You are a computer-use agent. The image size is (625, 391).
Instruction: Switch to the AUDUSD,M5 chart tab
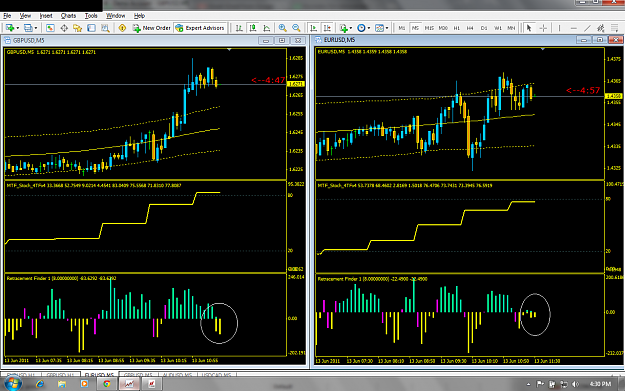click(x=177, y=375)
